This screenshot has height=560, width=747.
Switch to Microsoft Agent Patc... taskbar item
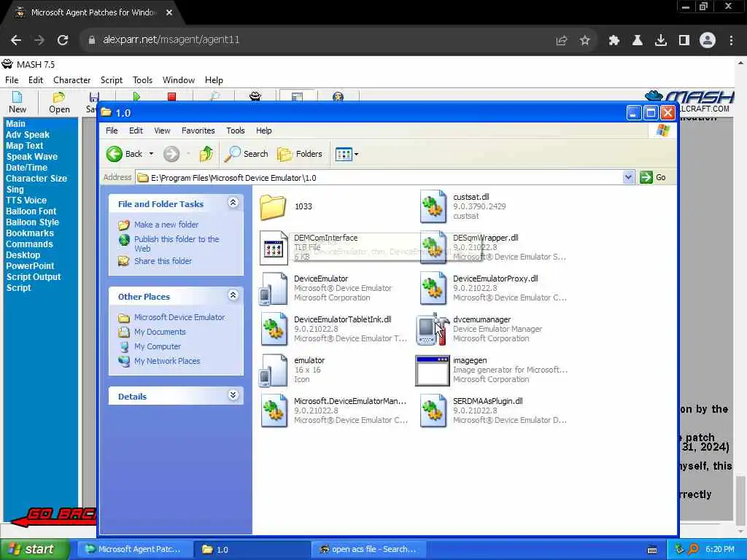(135, 549)
